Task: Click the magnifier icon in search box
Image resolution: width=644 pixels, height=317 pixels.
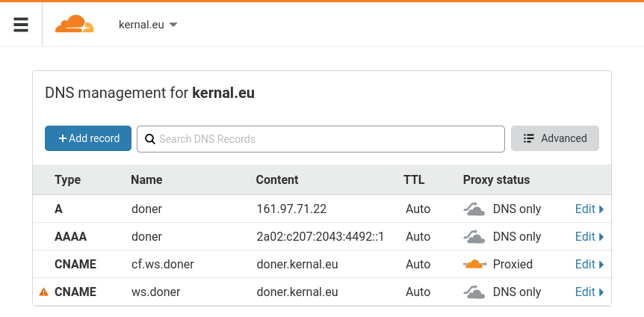Action: [x=149, y=139]
